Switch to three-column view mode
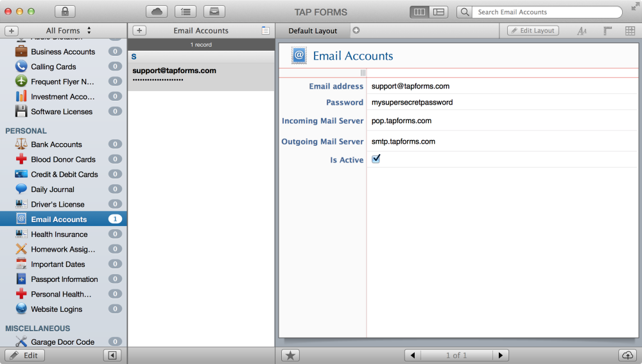 coord(419,12)
